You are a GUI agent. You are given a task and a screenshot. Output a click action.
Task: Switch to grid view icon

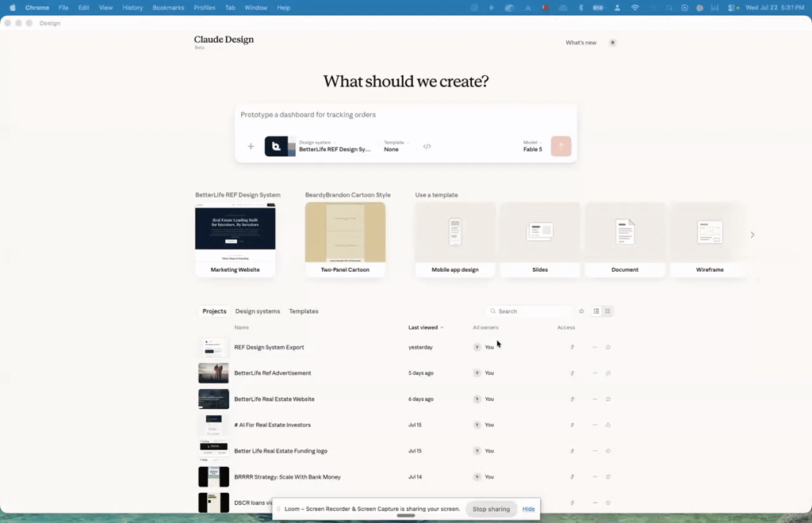(x=607, y=311)
